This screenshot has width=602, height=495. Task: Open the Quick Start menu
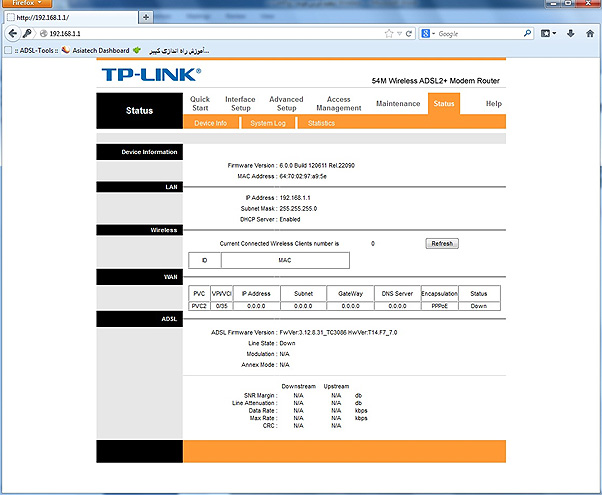[200, 104]
